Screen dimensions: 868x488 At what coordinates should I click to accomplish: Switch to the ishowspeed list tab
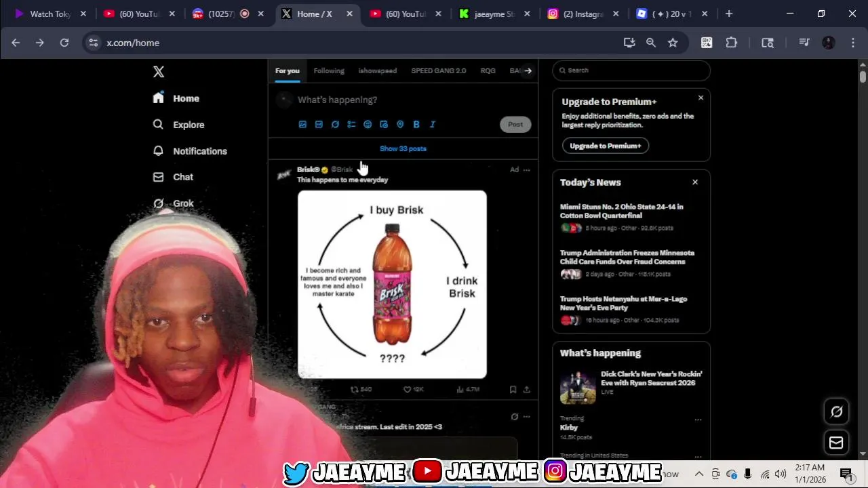coord(378,70)
